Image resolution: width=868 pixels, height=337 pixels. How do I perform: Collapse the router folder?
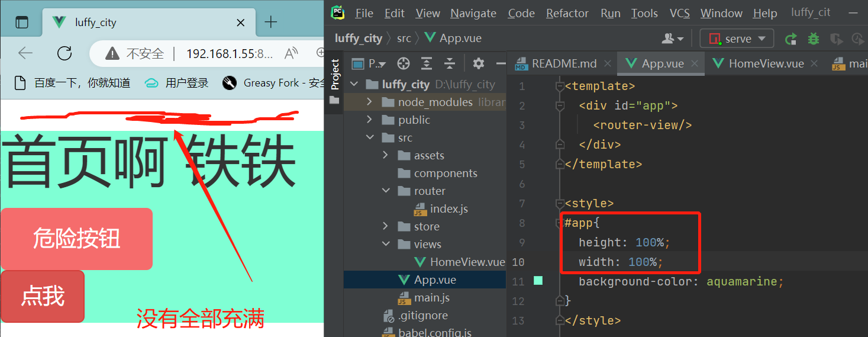[386, 191]
